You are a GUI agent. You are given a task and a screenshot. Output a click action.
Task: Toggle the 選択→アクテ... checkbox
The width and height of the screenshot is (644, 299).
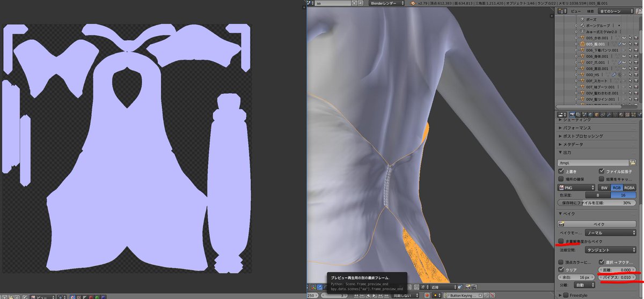tap(601, 261)
